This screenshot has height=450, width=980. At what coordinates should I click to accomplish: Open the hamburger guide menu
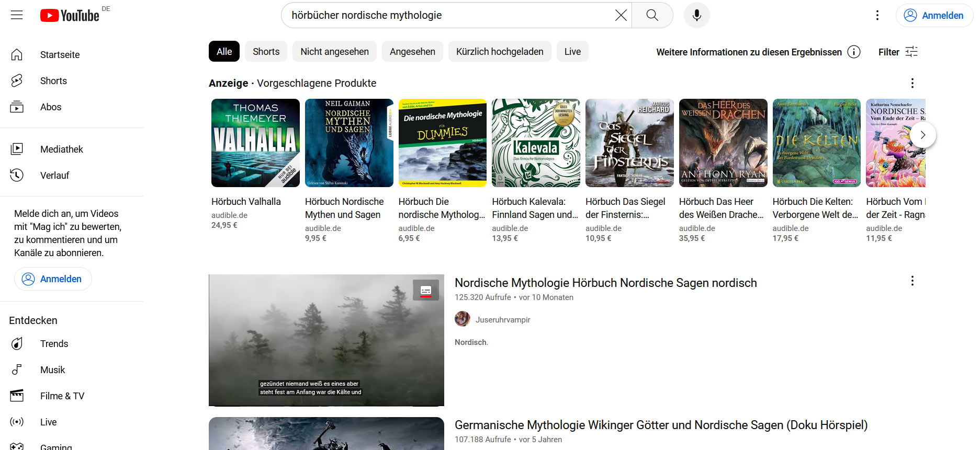tap(17, 15)
